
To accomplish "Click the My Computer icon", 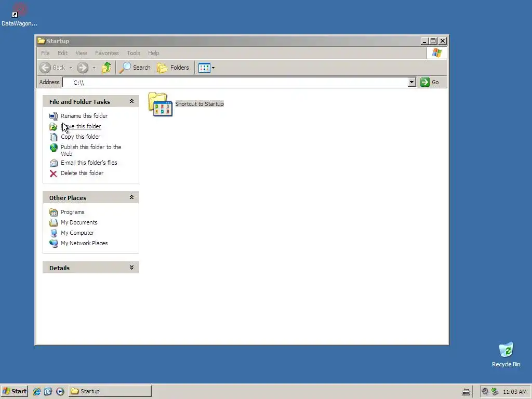I will [54, 233].
